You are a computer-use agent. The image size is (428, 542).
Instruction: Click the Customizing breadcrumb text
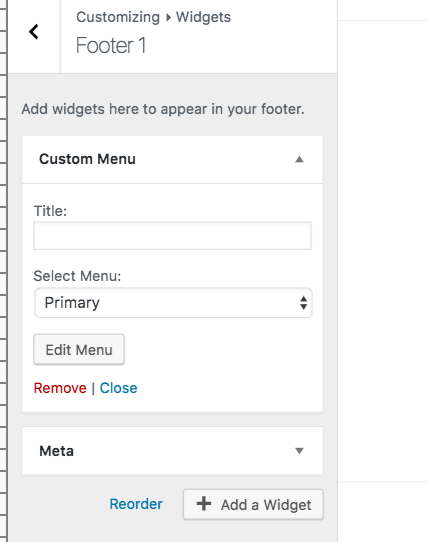[x=118, y=17]
